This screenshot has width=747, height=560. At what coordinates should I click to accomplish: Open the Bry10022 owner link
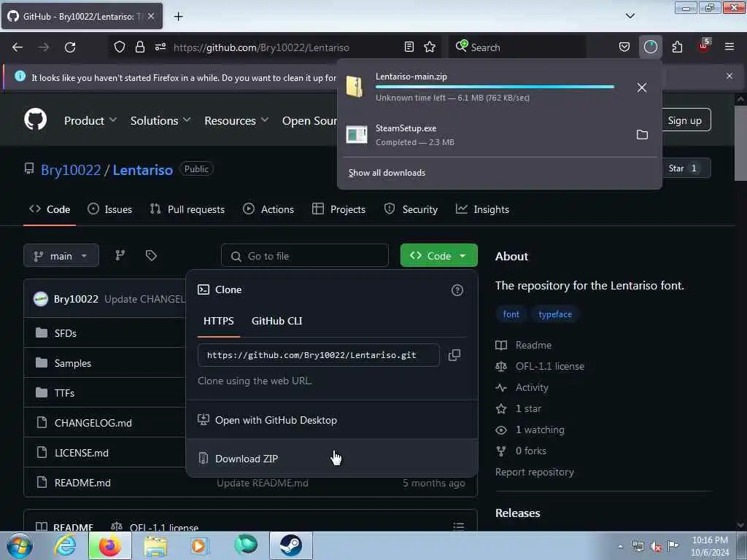tap(71, 170)
